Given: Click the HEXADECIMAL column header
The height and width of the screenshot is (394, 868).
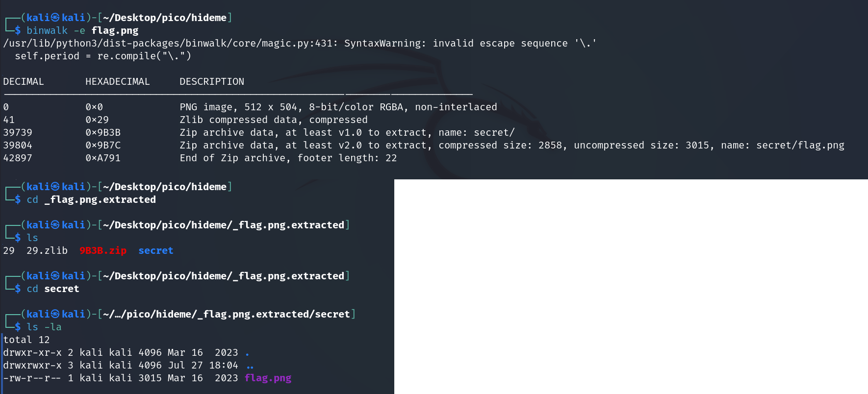Looking at the screenshot, I should [x=118, y=81].
